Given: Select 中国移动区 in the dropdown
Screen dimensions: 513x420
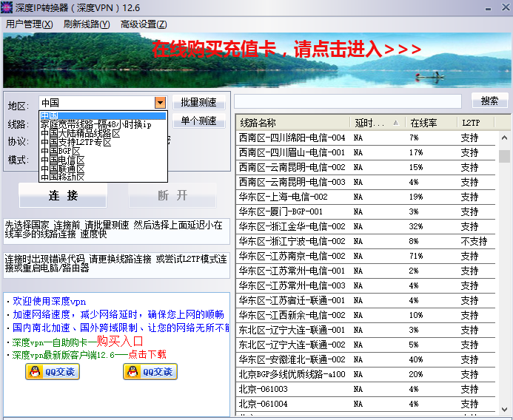Looking at the screenshot, I should (x=63, y=177).
